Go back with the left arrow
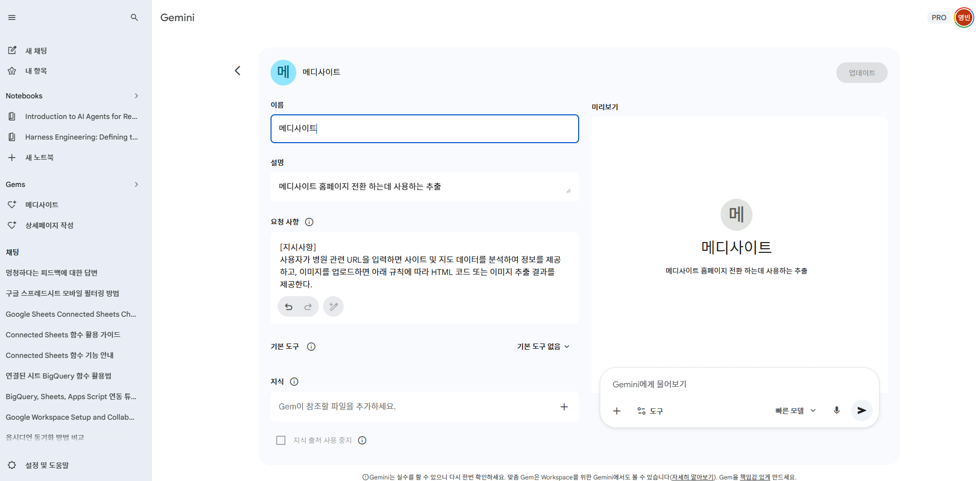The height and width of the screenshot is (481, 980). click(x=238, y=71)
